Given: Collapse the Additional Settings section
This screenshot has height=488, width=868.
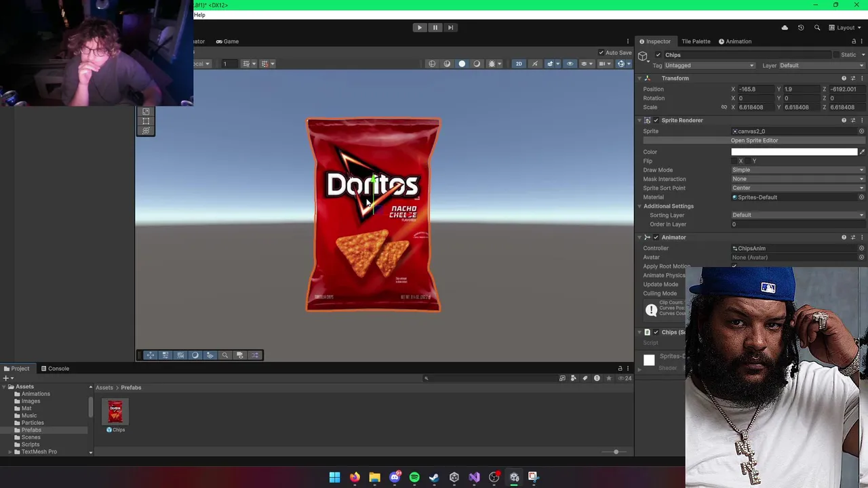Looking at the screenshot, I should click(639, 206).
